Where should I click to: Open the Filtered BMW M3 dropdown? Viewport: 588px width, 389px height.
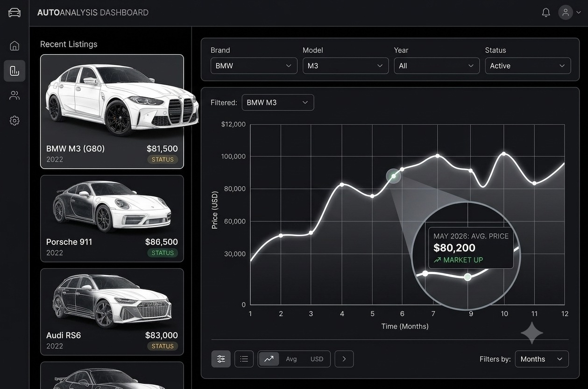point(278,102)
